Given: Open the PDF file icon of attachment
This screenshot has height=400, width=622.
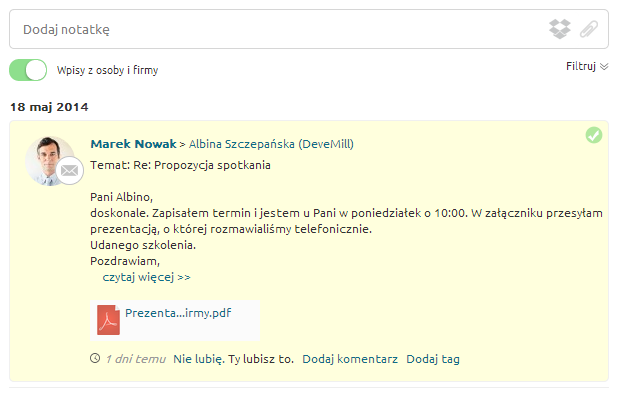Looking at the screenshot, I should 108,320.
